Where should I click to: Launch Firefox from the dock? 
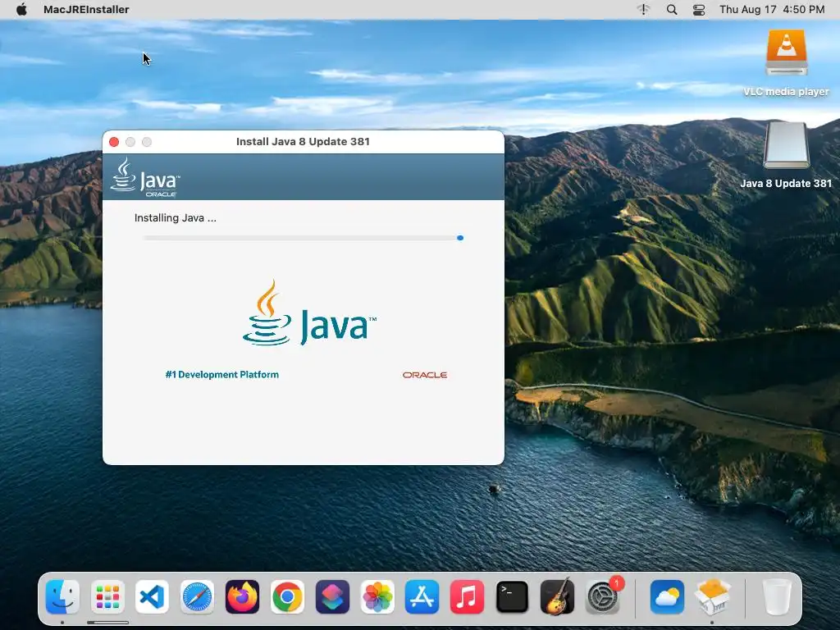click(x=242, y=597)
